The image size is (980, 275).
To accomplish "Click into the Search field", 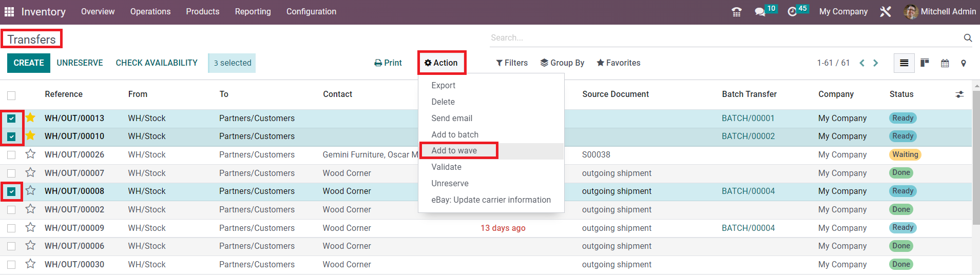I will [724, 37].
